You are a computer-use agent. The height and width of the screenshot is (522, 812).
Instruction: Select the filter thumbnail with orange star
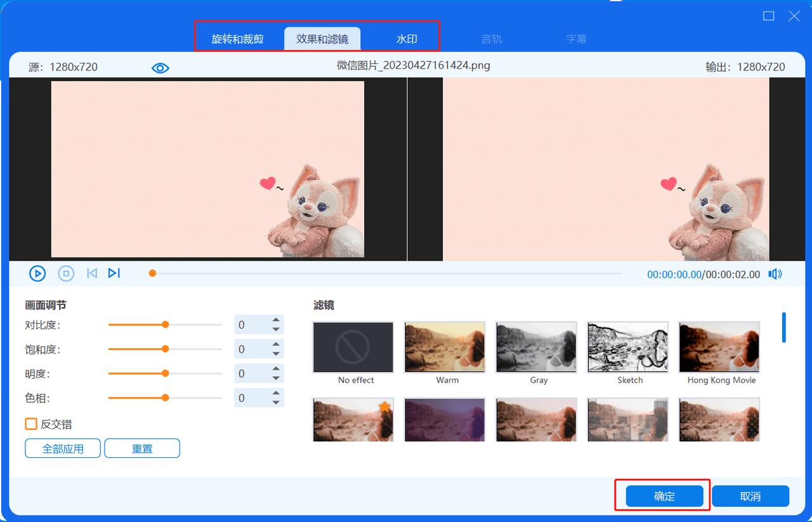point(353,419)
